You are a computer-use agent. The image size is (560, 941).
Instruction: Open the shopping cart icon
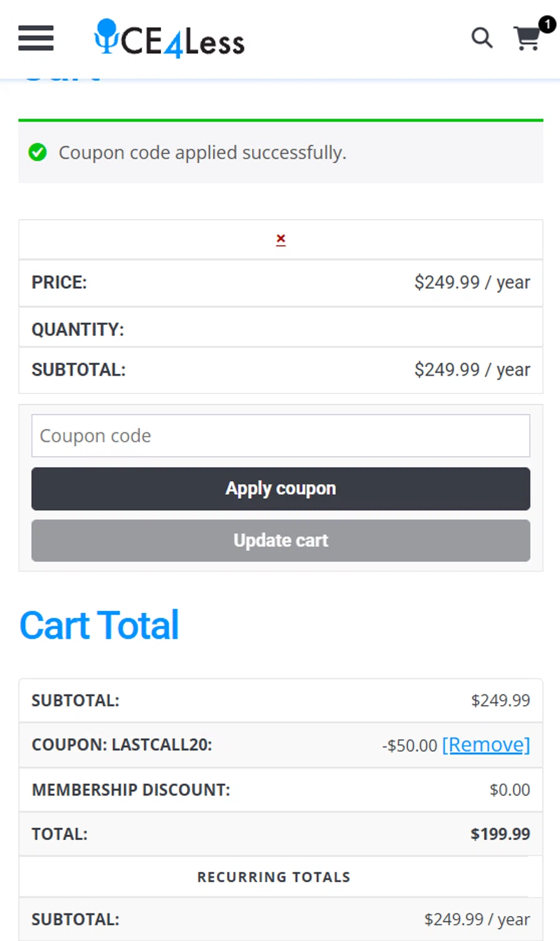click(x=527, y=40)
